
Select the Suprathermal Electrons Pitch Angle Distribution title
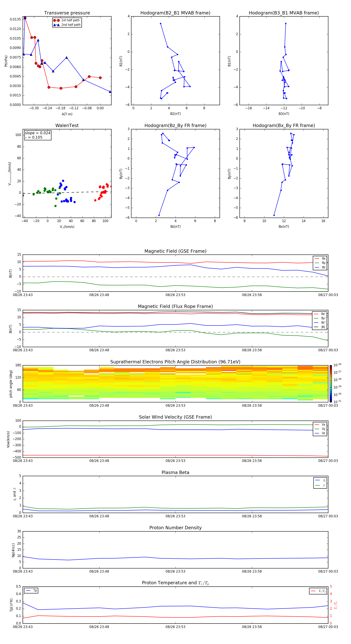pos(175,362)
